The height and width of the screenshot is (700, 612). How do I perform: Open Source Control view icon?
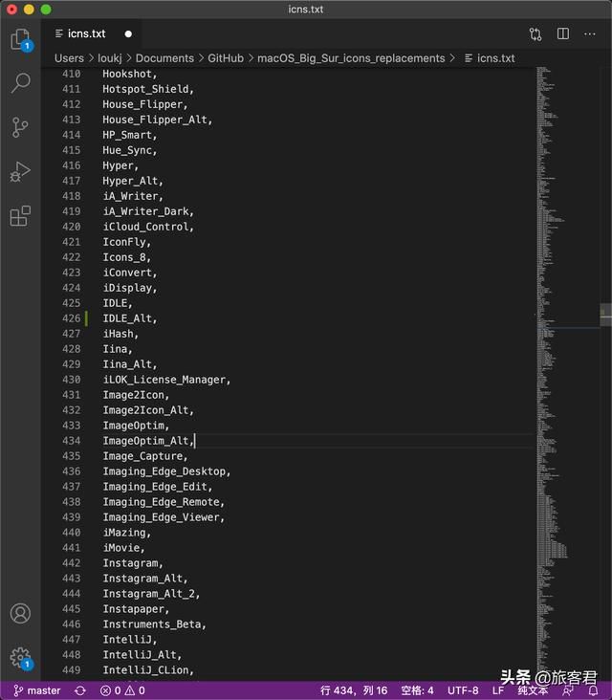pyautogui.click(x=20, y=127)
